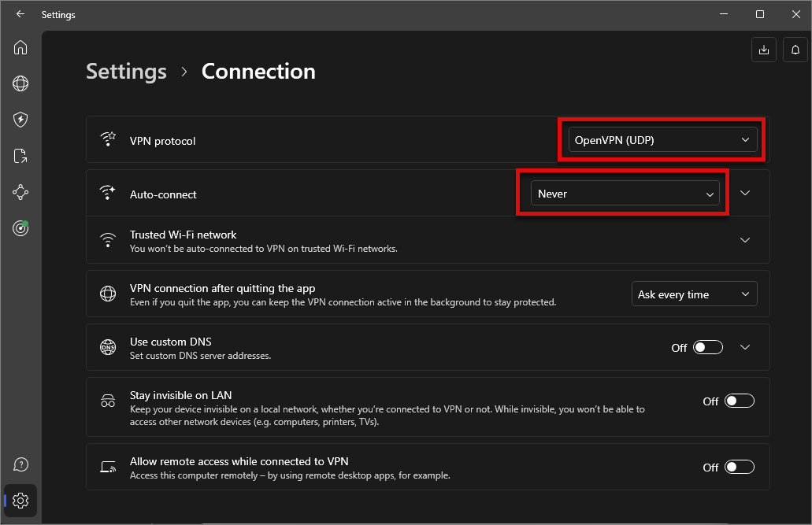Open notifications bell icon
This screenshot has height=525, width=812.
tap(795, 50)
